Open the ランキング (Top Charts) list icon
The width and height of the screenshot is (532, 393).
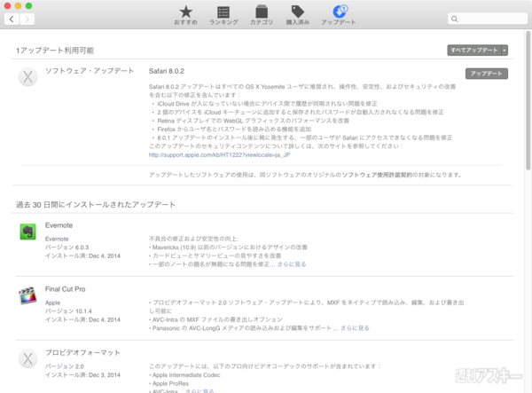click(223, 12)
